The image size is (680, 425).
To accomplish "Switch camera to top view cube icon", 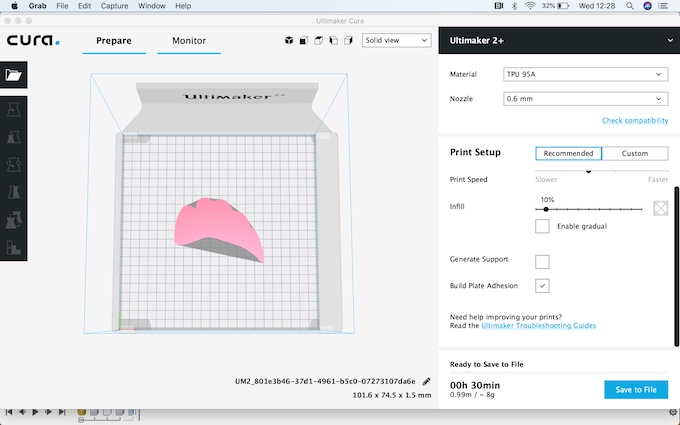I will click(x=318, y=40).
